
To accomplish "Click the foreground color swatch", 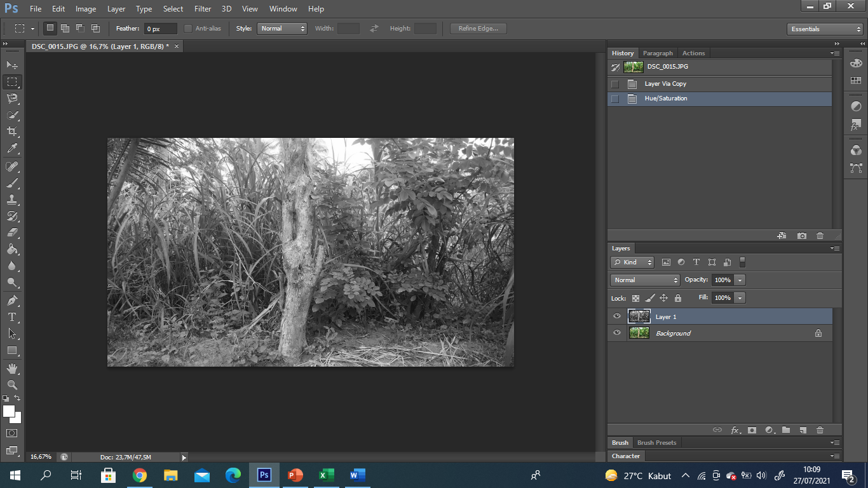I will [x=9, y=411].
